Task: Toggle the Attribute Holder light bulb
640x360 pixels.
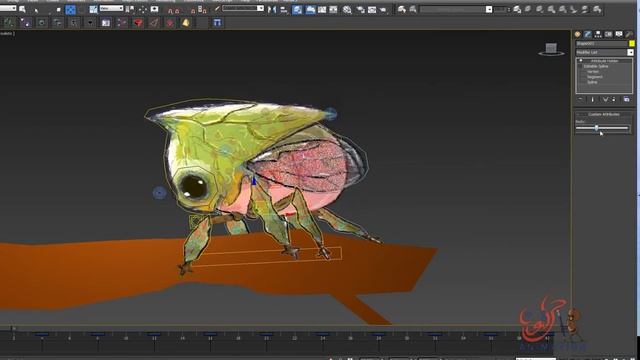Action: 581,61
